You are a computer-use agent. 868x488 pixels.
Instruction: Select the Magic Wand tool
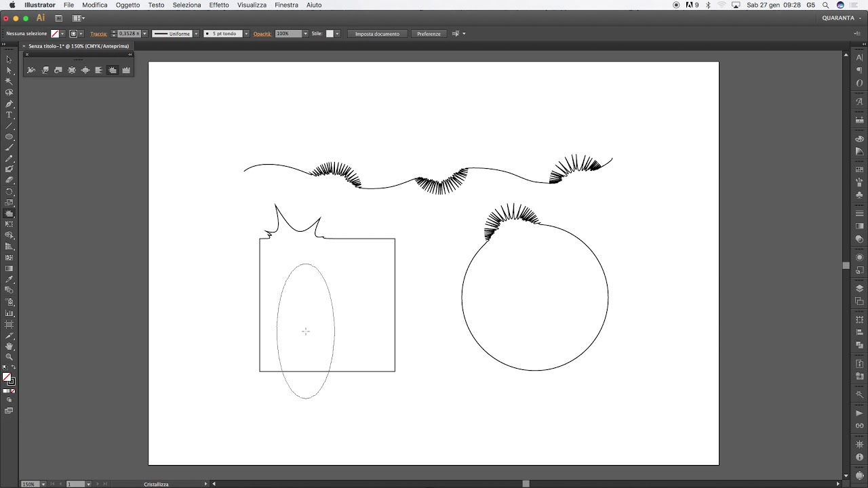tap(9, 81)
